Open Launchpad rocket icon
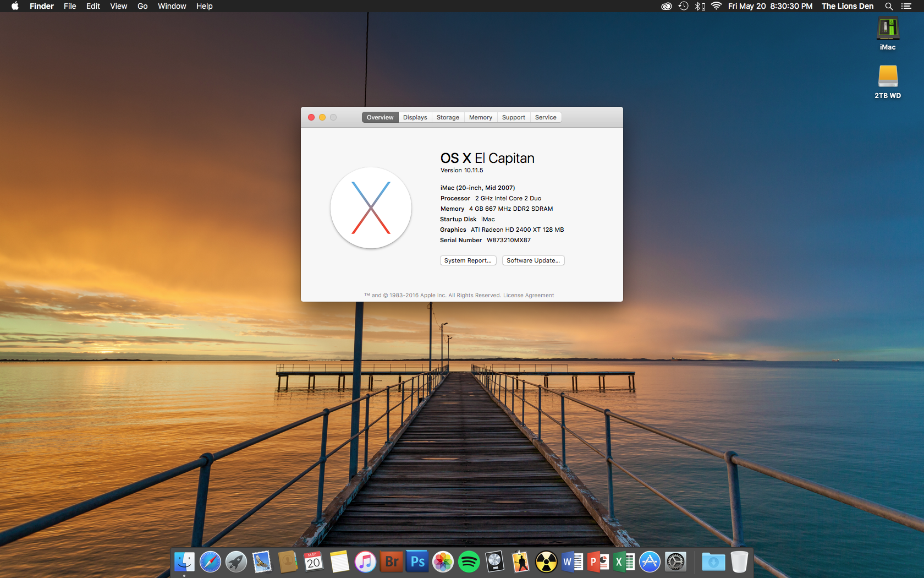 coord(236,561)
